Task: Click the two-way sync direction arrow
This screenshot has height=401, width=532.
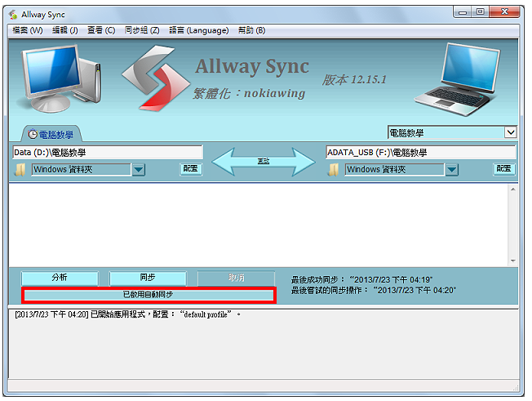Action: tap(264, 162)
